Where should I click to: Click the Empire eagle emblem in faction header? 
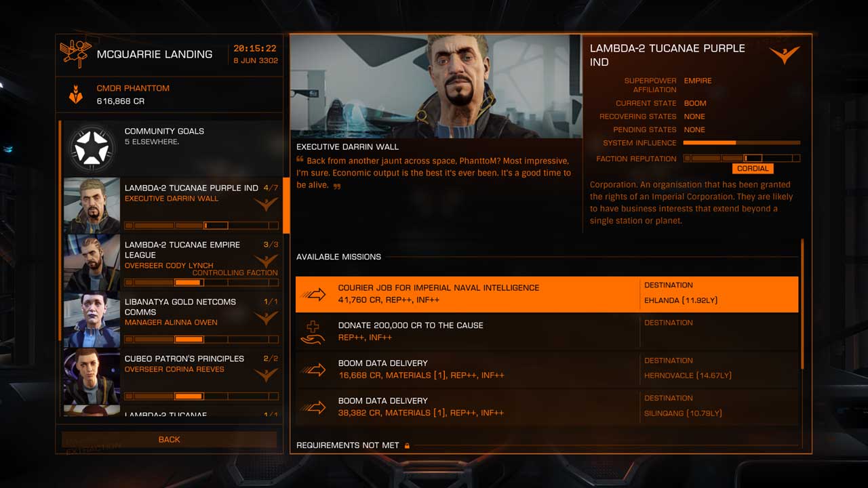pyautogui.click(x=785, y=54)
